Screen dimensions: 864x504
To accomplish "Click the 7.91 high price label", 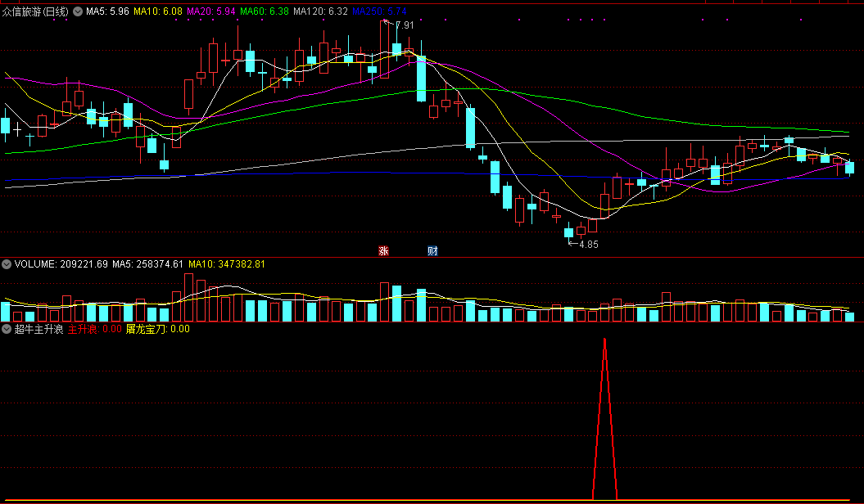I will [405, 25].
